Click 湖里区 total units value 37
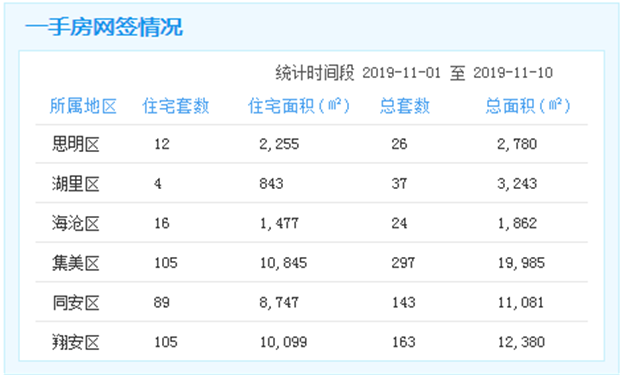 pos(399,184)
